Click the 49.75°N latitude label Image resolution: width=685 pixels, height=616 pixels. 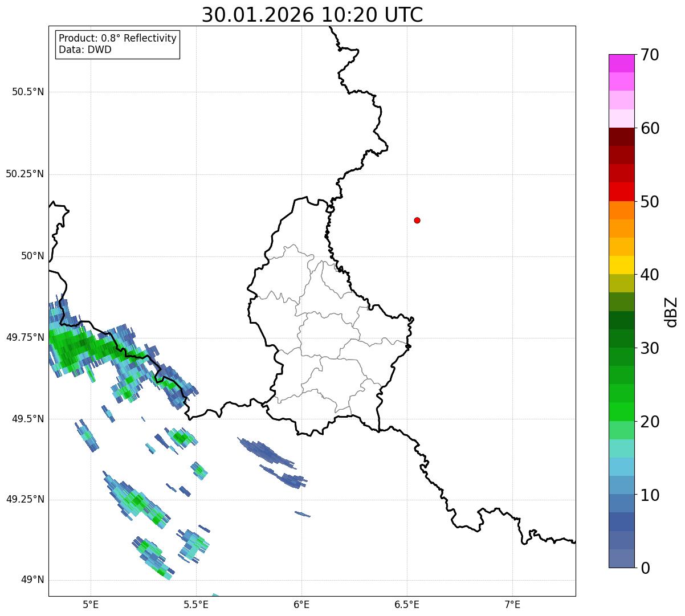coord(25,337)
